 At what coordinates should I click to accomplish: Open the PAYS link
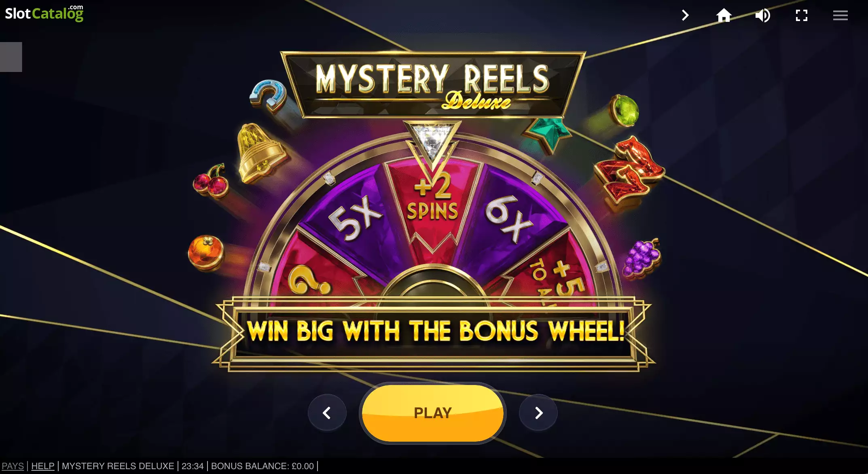pyautogui.click(x=13, y=466)
